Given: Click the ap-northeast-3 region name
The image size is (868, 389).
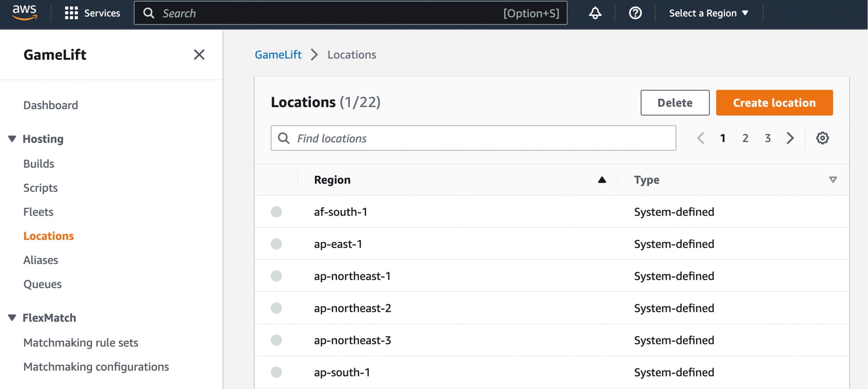Looking at the screenshot, I should coord(352,340).
